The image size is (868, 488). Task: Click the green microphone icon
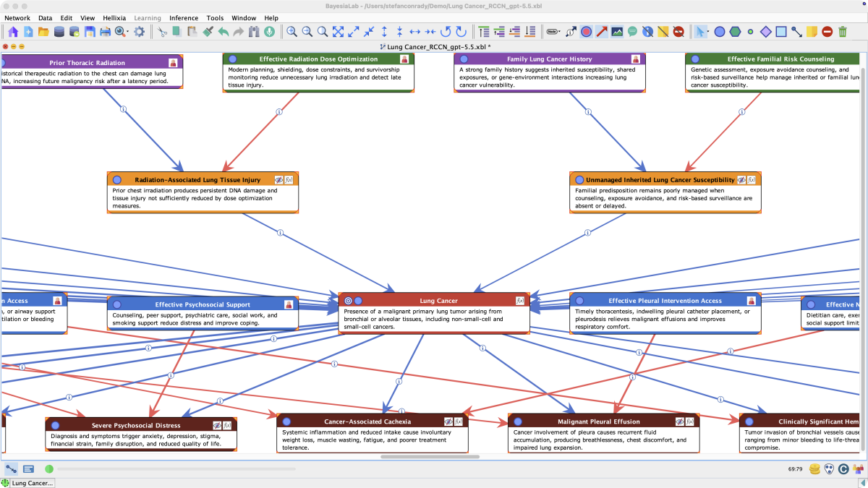[x=269, y=32]
